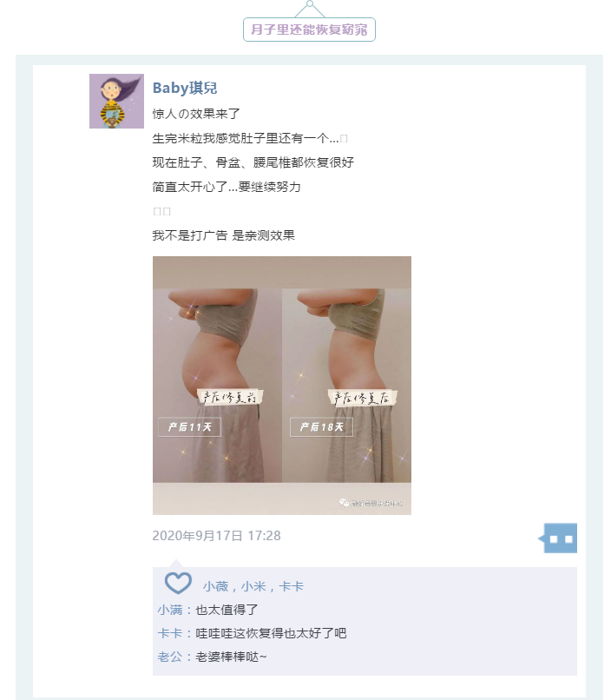Click the hanger hook icon above the title
This screenshot has width=611, height=700.
click(x=310, y=9)
